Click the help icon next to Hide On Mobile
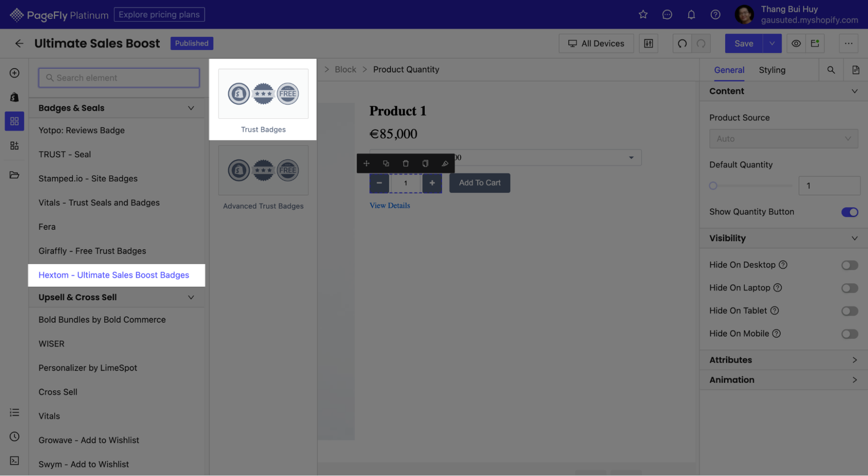The height and width of the screenshot is (476, 868). pyautogui.click(x=776, y=334)
